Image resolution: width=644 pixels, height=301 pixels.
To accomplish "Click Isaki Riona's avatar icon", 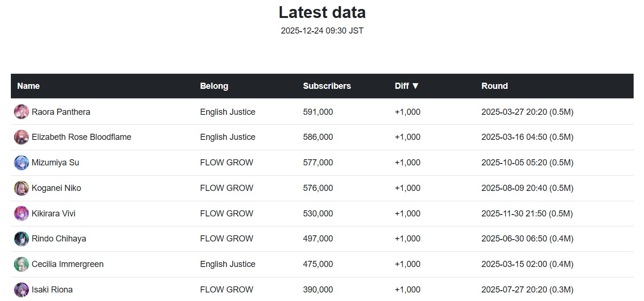I will [21, 290].
